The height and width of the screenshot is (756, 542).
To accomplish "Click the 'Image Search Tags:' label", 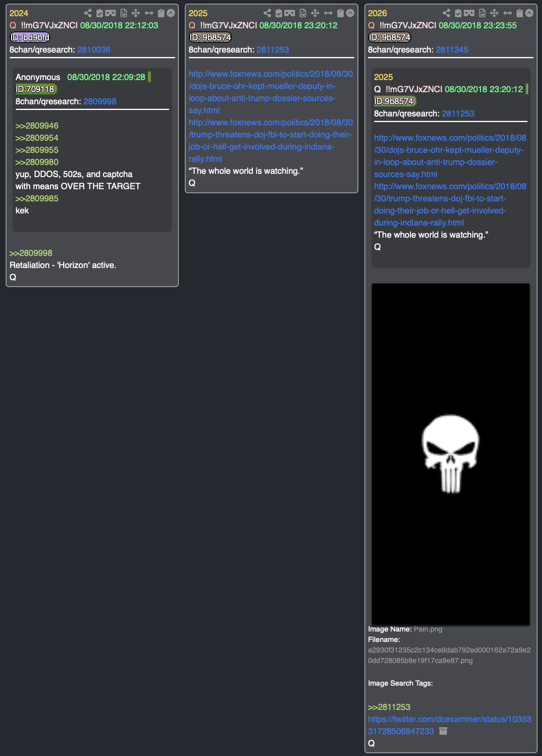I will [x=400, y=683].
